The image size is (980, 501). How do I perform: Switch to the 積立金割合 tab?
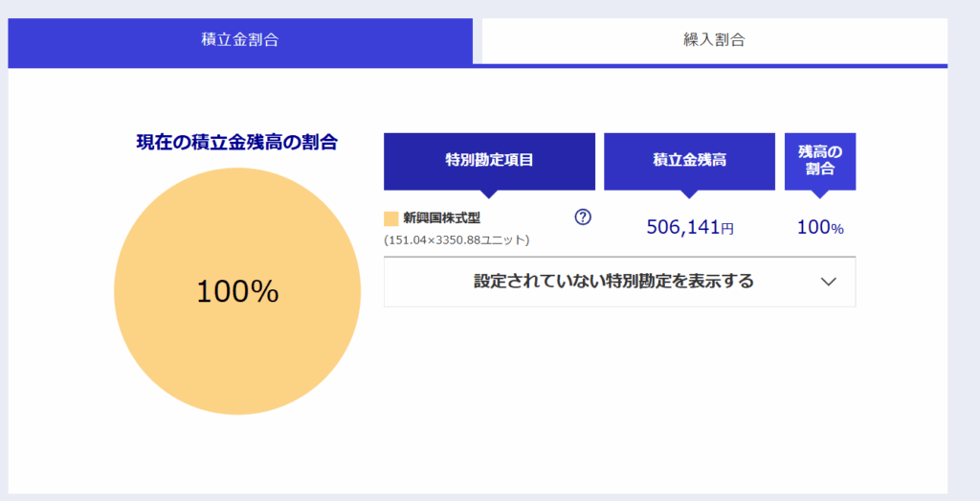pyautogui.click(x=240, y=40)
